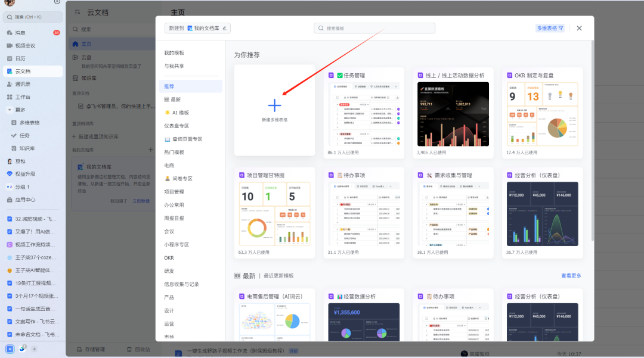Open the 任务管理 template card
Viewport: 644px width, 358px height.
[364, 113]
